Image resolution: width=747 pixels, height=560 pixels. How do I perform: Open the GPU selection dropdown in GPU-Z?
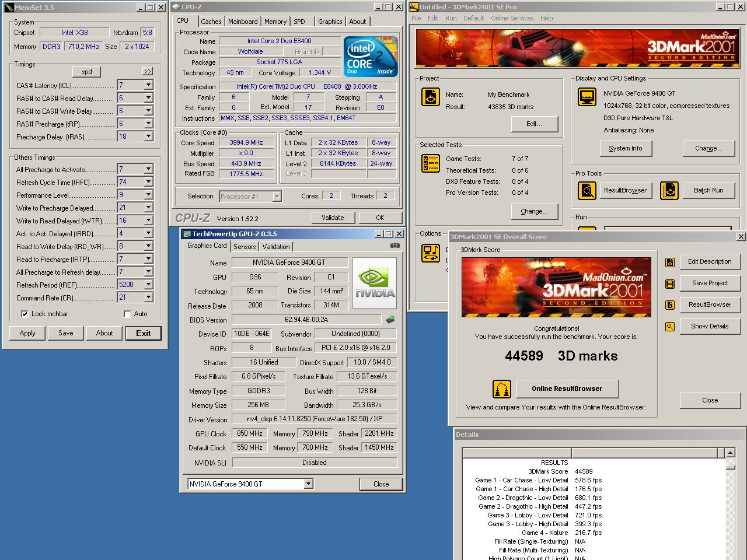pos(308,484)
